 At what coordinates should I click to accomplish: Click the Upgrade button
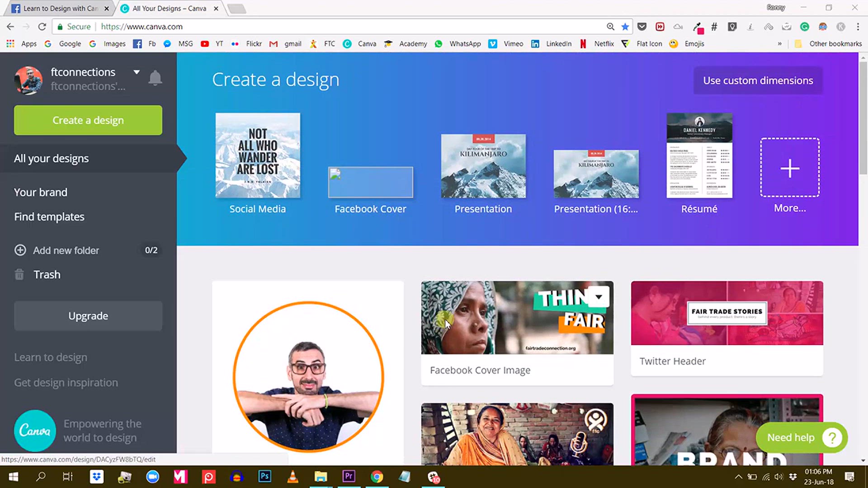[88, 316]
